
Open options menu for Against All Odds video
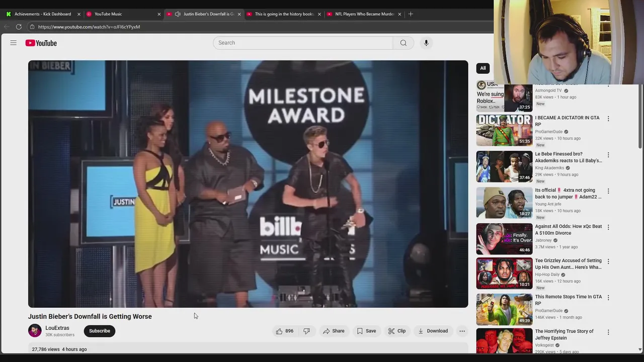[608, 227]
